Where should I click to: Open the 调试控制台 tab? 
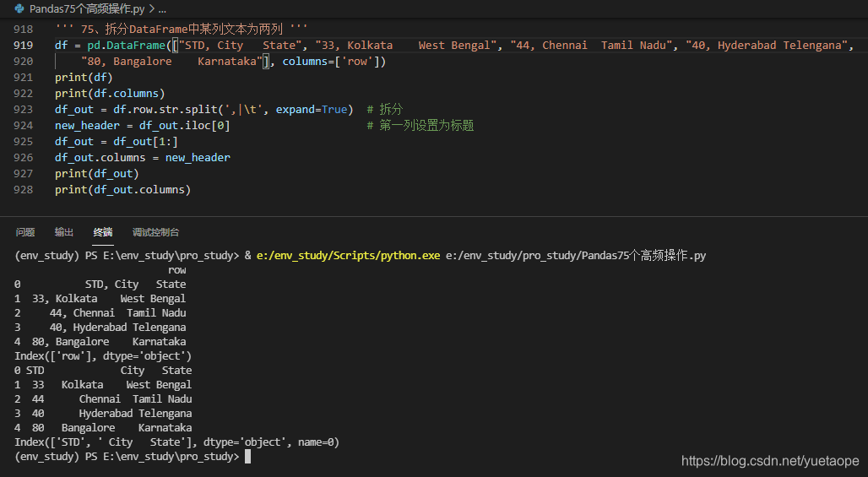click(x=155, y=232)
